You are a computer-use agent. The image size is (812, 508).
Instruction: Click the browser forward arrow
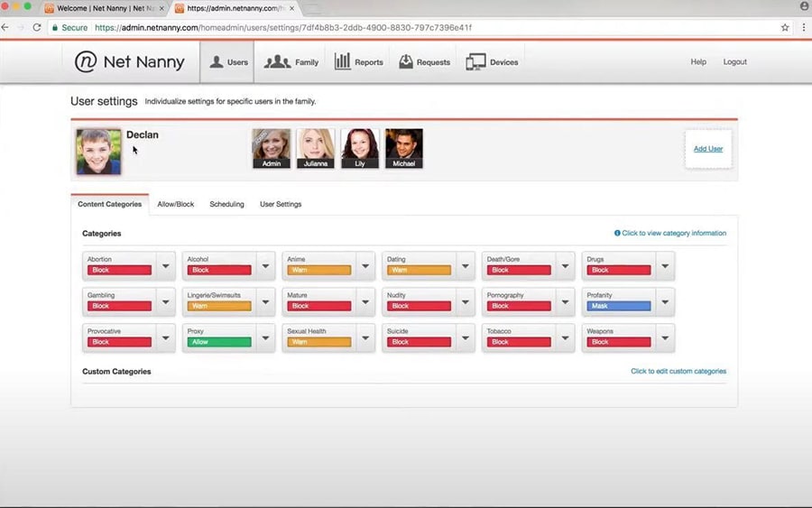(21, 27)
